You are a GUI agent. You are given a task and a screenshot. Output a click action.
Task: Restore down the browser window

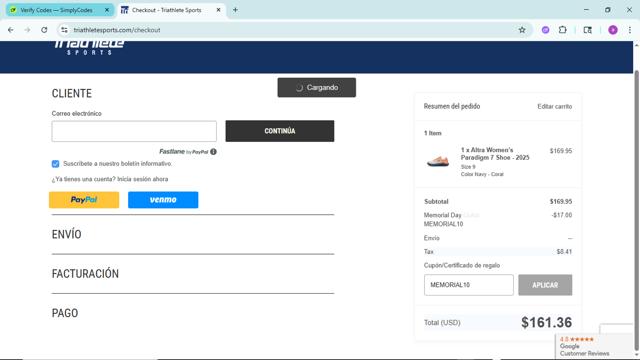tap(607, 10)
